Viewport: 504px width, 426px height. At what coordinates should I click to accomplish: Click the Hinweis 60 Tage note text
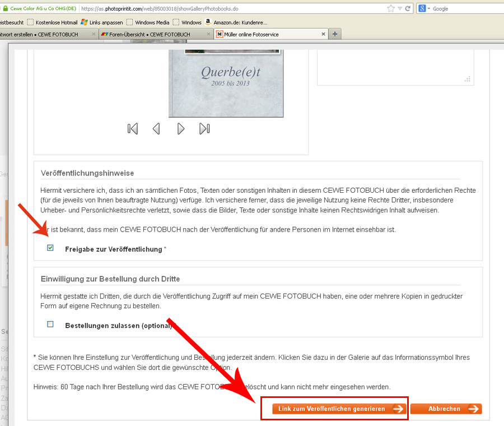[212, 387]
